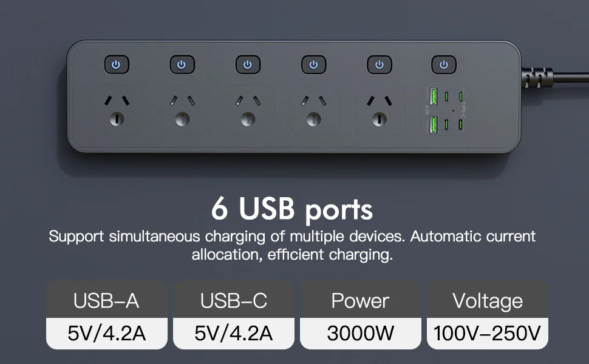This screenshot has width=589, height=364.
Task: Click the Voltage 100V–250V spec card
Action: click(x=488, y=315)
